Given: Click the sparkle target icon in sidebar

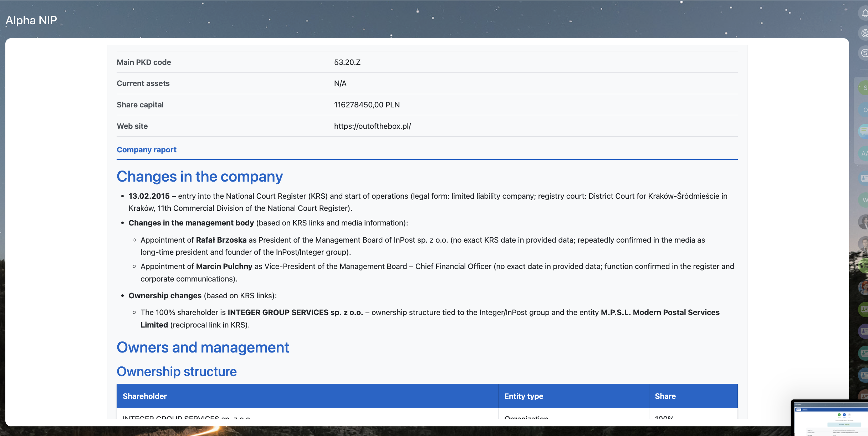Looking at the screenshot, I should 864,33.
